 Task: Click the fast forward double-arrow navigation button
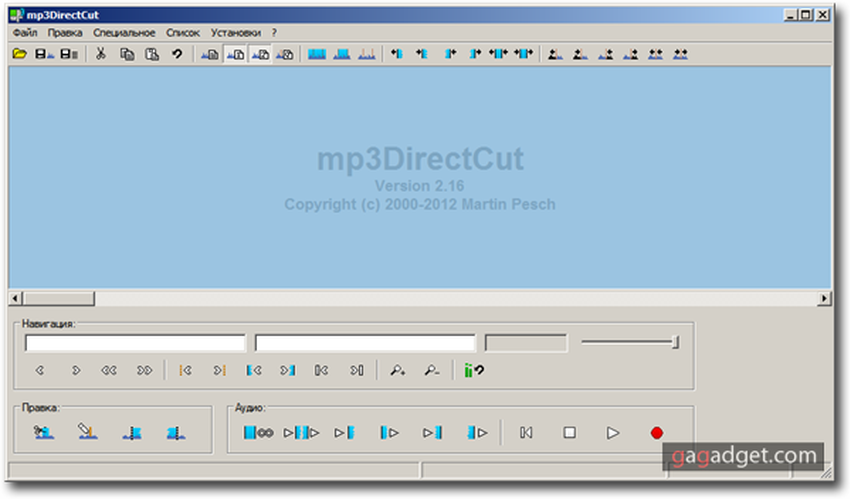coord(144,371)
